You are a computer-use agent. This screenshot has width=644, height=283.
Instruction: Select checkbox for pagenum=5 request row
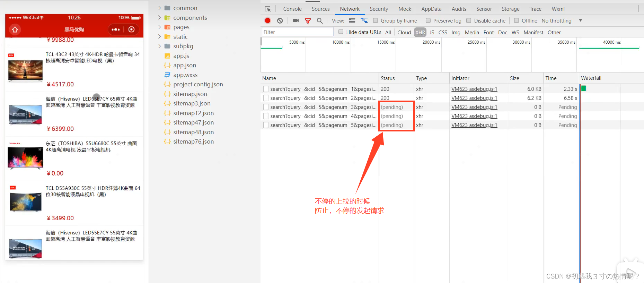[266, 125]
